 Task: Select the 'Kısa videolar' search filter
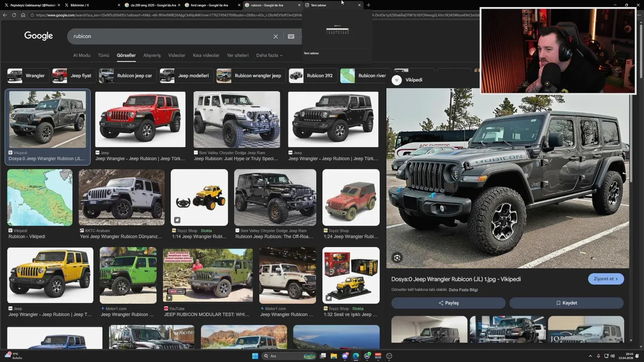pyautogui.click(x=206, y=55)
